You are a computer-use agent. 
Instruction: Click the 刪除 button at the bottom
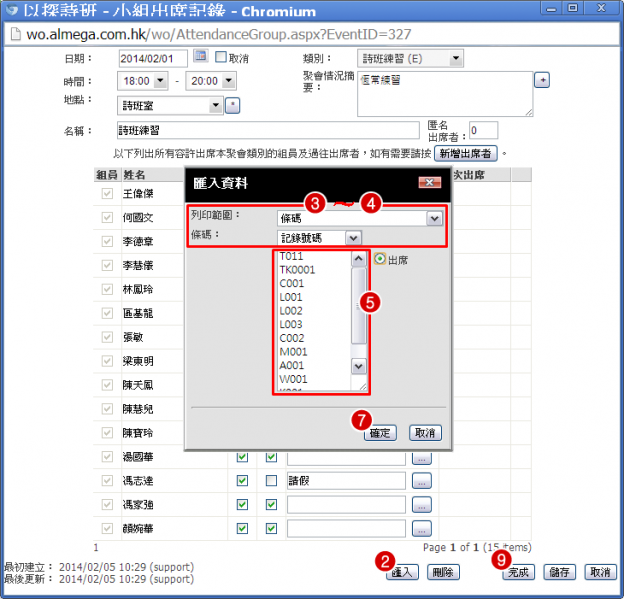443,572
